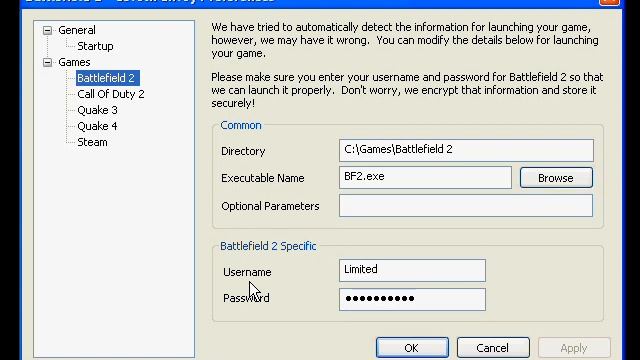Select the Games category label
The image size is (640, 360).
click(74, 62)
